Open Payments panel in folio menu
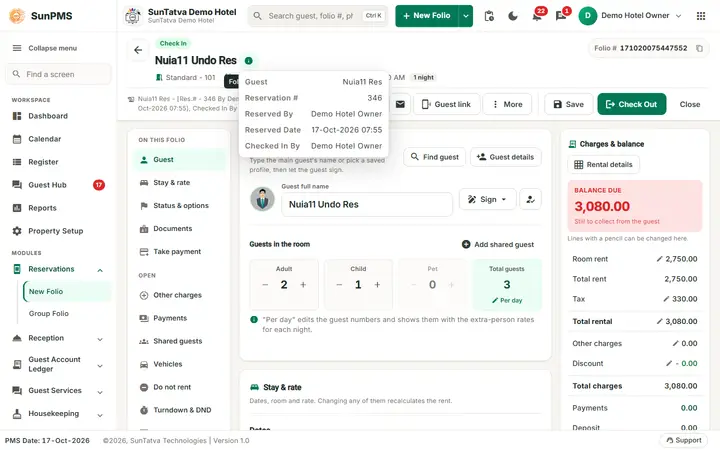Image resolution: width=720 pixels, height=450 pixels. (180, 318)
